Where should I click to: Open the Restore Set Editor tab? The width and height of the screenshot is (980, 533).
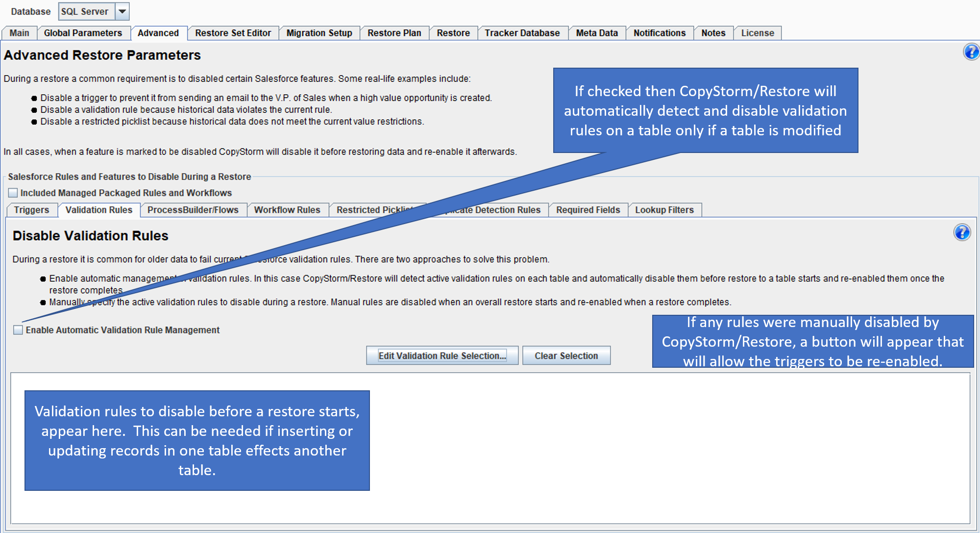tap(233, 33)
